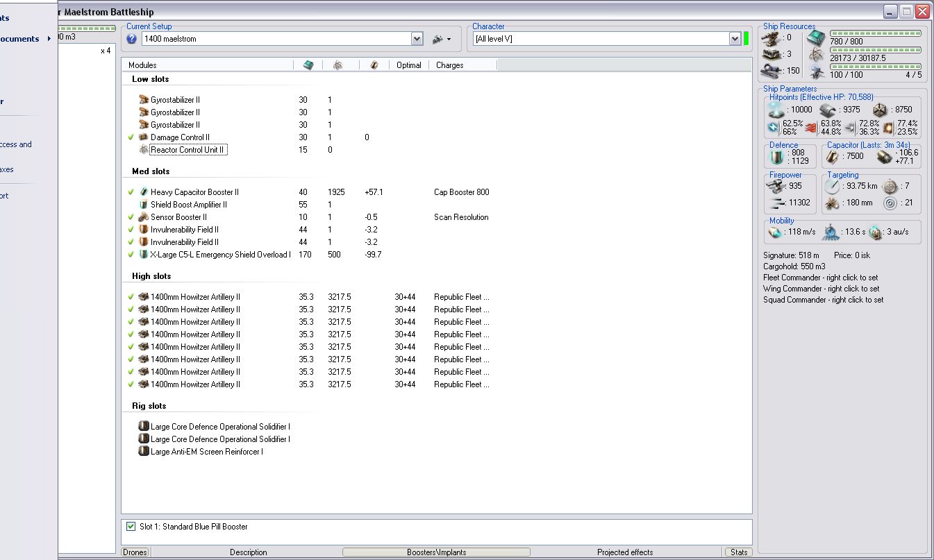This screenshot has height=560, width=934.
Task: Click the EM resistance icon showing 62.5%
Action: pos(774,128)
